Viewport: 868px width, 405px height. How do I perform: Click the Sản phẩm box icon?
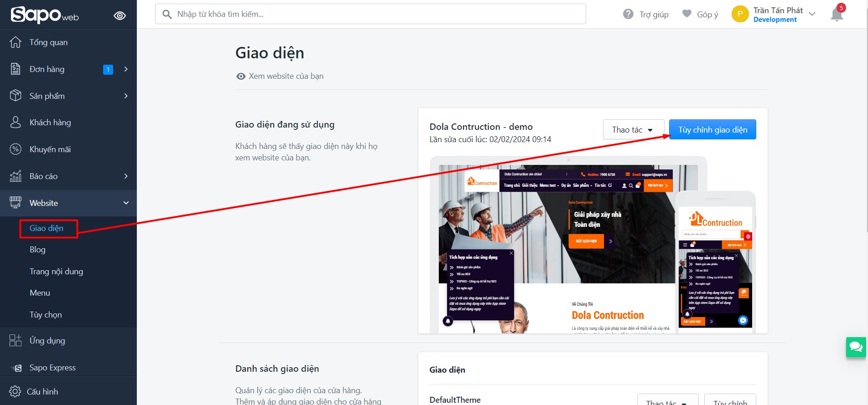pos(16,96)
